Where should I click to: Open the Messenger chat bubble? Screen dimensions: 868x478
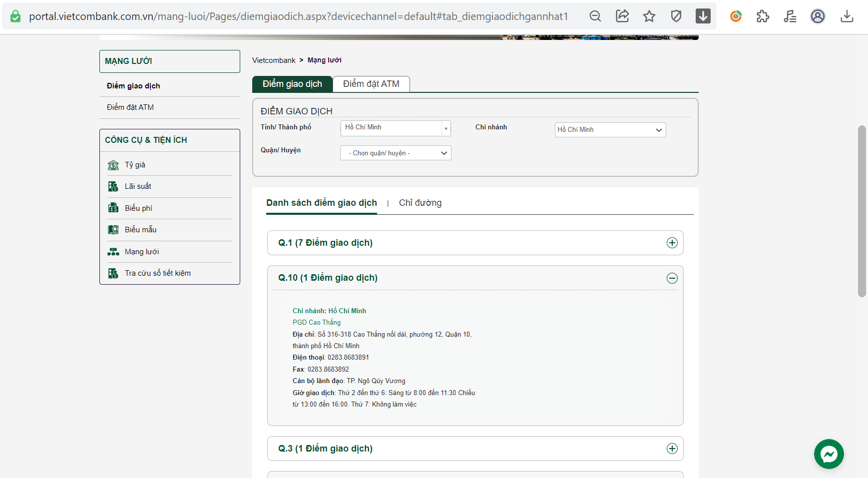click(829, 454)
